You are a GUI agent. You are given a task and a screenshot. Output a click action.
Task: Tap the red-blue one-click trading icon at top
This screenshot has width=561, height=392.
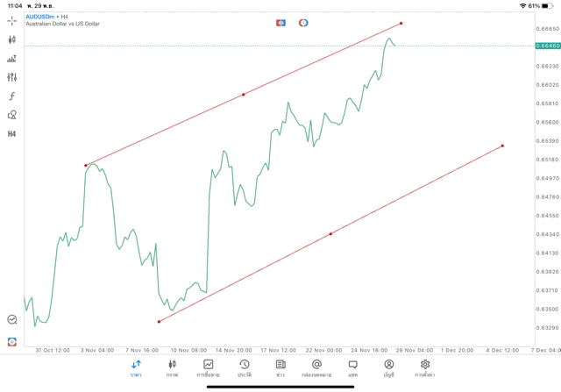(280, 22)
